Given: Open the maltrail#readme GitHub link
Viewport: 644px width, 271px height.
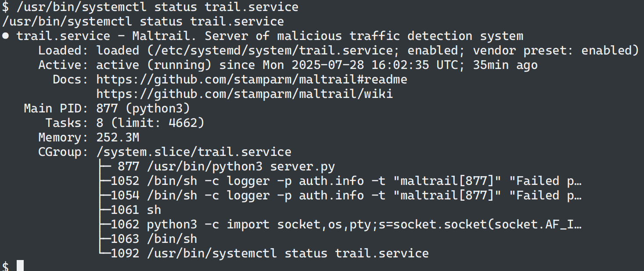Looking at the screenshot, I should click(252, 79).
